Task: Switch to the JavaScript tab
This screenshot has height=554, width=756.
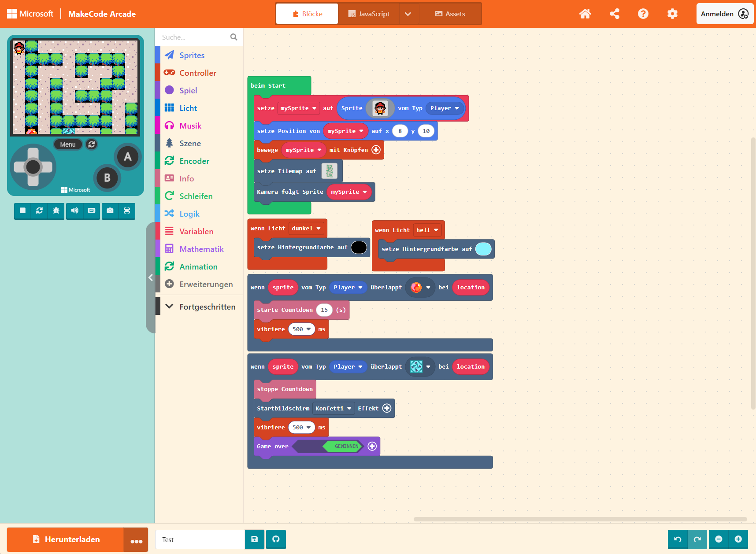Action: click(x=369, y=14)
